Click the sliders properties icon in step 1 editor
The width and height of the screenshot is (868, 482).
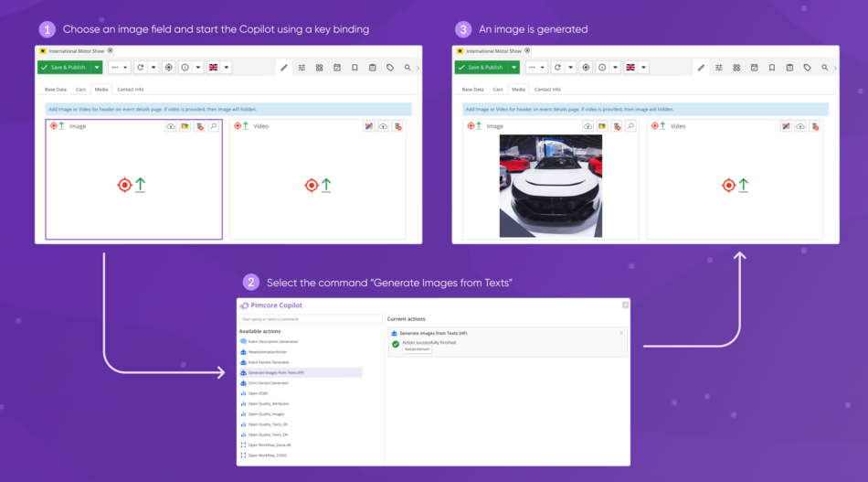[x=302, y=68]
